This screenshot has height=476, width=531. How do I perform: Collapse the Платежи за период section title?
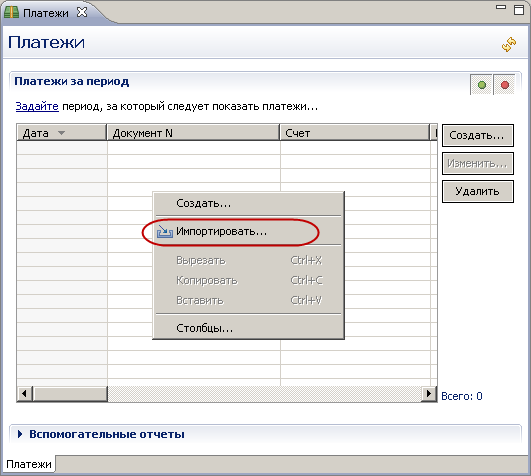(71, 82)
